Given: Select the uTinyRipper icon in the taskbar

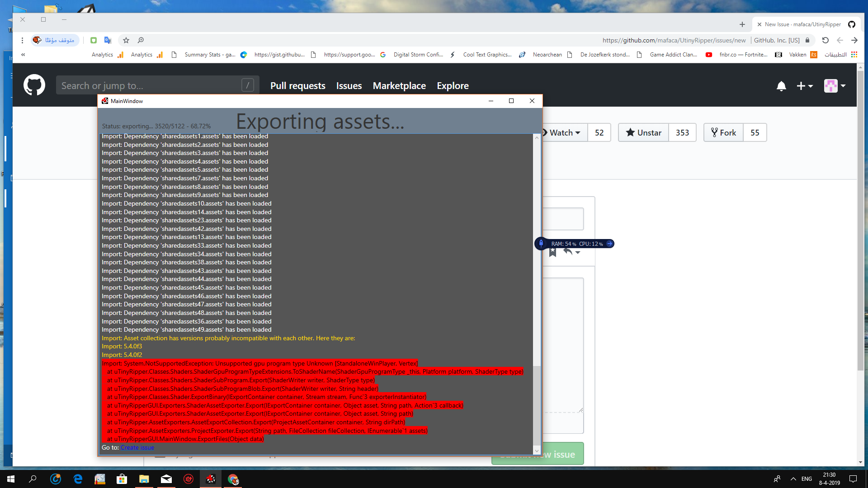Looking at the screenshot, I should tap(211, 479).
